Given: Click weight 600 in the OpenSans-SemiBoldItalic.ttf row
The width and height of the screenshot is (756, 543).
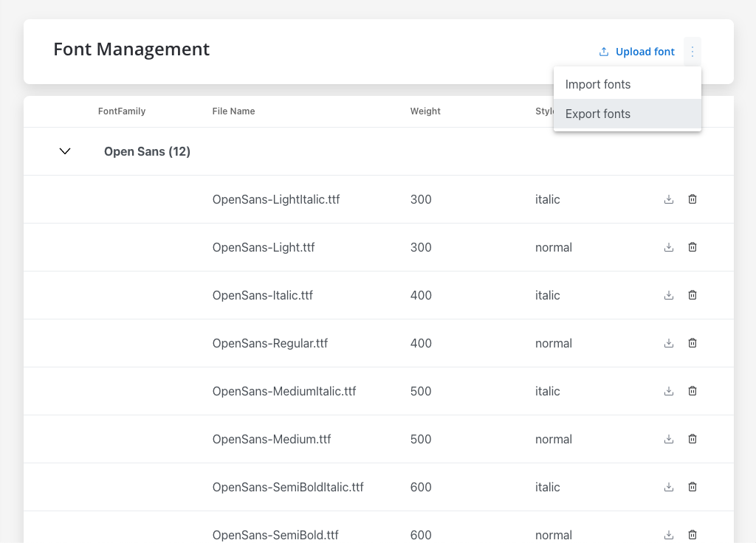Looking at the screenshot, I should 421,487.
